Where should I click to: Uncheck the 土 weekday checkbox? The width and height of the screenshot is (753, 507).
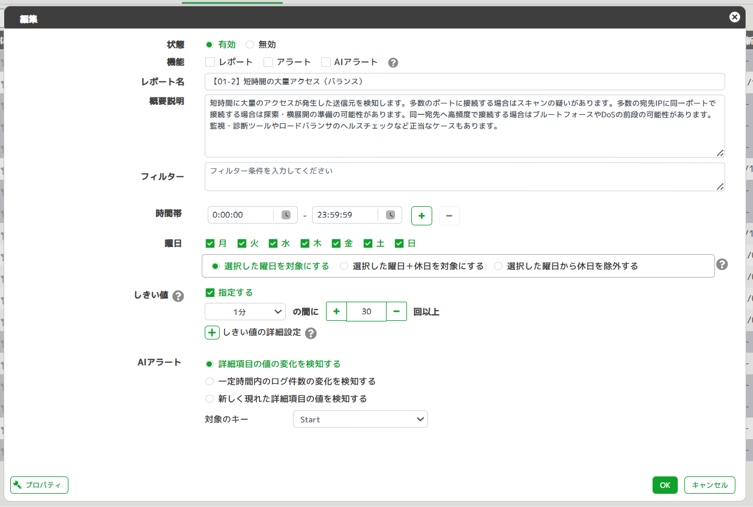tap(368, 243)
